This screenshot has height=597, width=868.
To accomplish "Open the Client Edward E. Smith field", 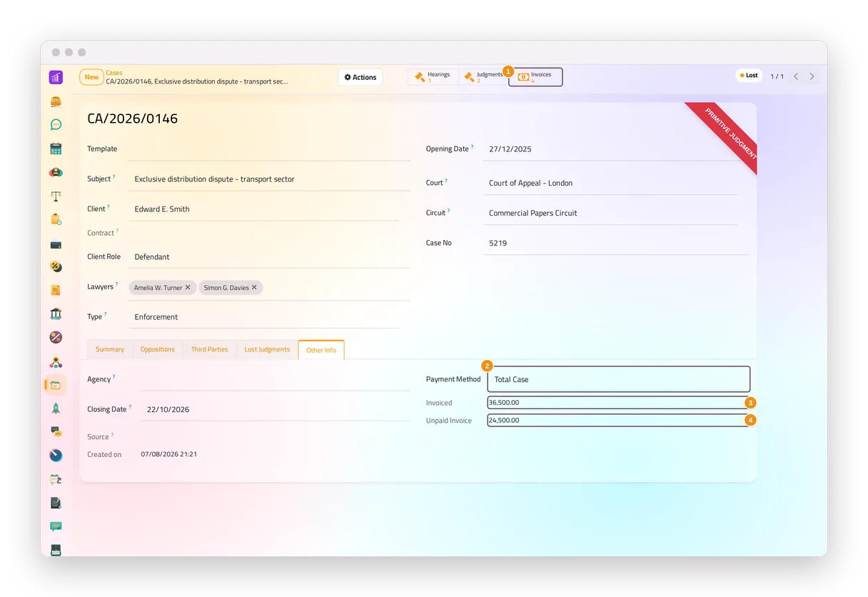I will [263, 209].
